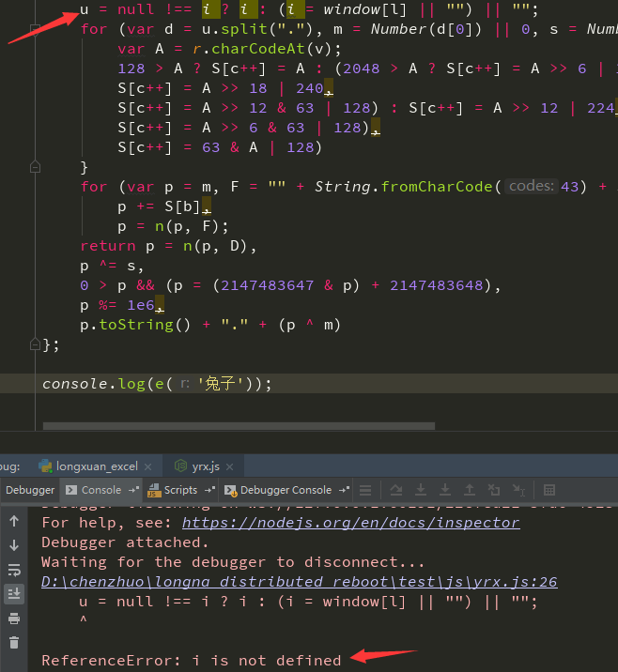This screenshot has height=672, width=618.
Task: Clear console with the trash icon
Action: 14,643
